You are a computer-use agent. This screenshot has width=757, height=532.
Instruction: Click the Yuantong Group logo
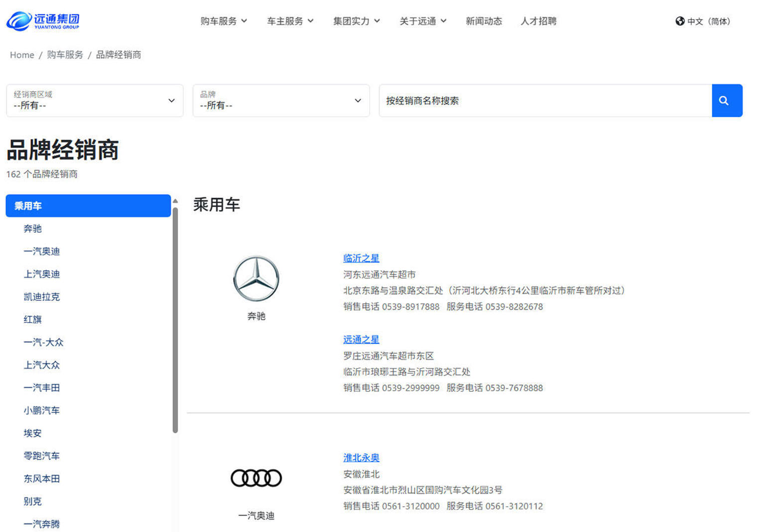tap(43, 21)
